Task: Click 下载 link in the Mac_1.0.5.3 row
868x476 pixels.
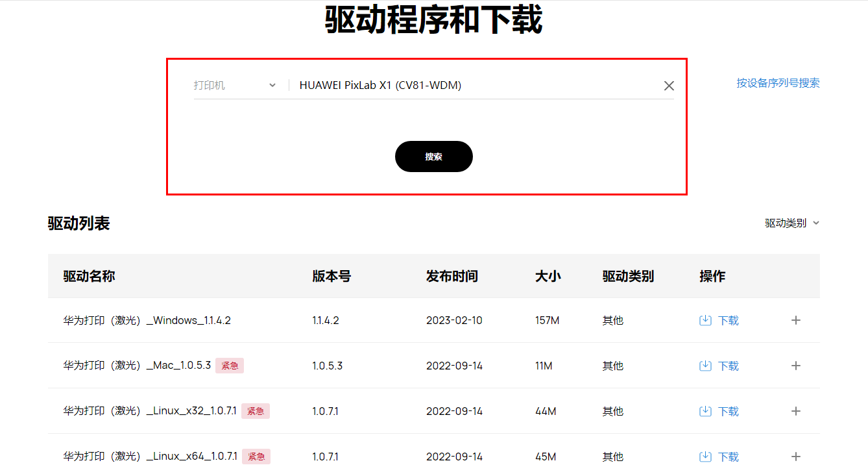Action: click(728, 366)
